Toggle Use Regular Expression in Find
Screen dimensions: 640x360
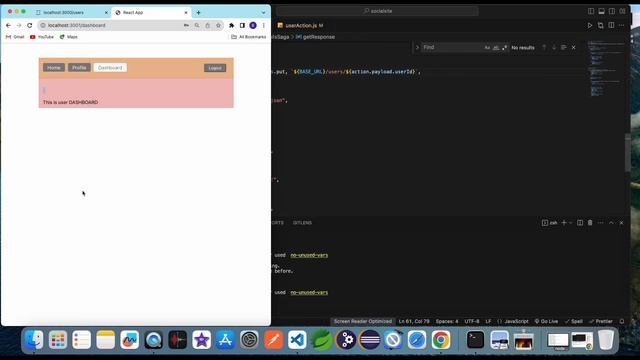click(x=505, y=48)
